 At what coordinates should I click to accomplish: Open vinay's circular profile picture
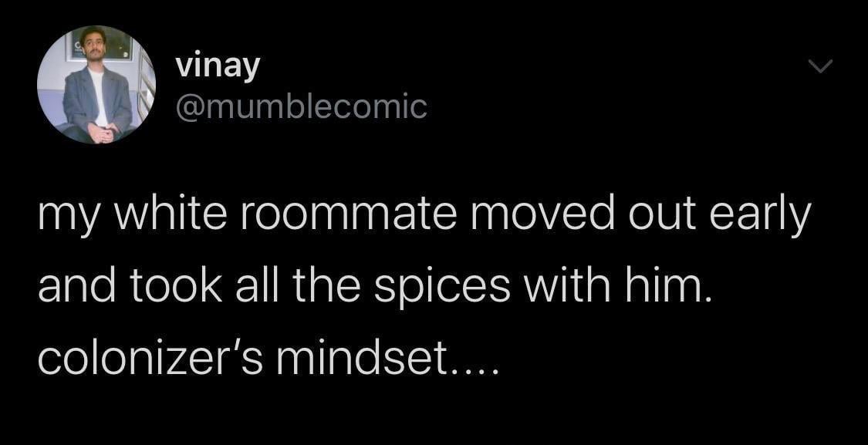[96, 84]
